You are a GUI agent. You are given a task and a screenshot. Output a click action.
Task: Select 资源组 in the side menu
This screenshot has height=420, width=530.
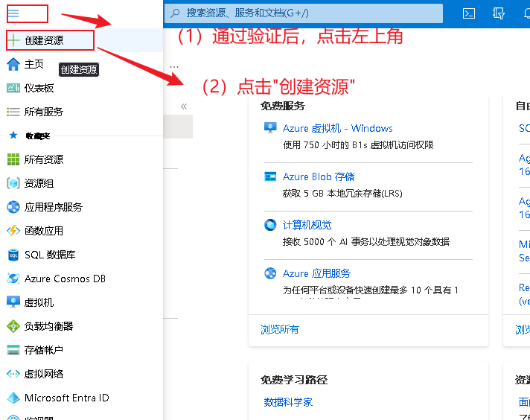39,183
